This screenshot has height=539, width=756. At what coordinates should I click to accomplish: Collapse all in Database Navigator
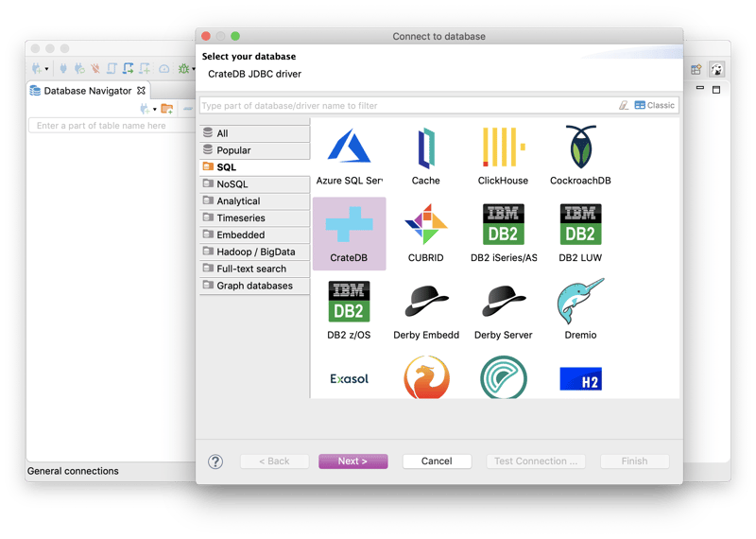point(188,109)
